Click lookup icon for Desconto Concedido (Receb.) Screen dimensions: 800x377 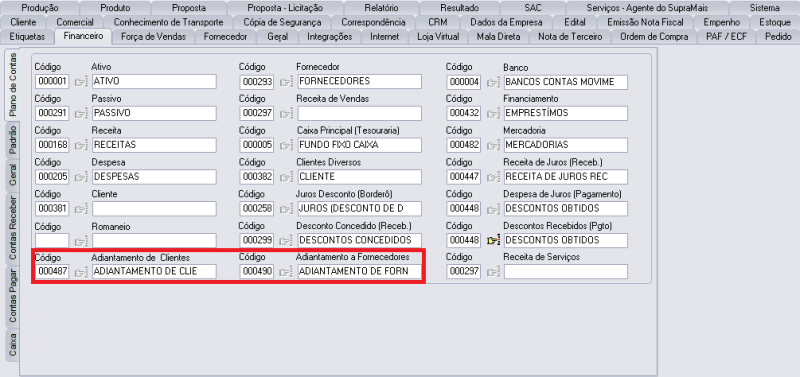286,241
